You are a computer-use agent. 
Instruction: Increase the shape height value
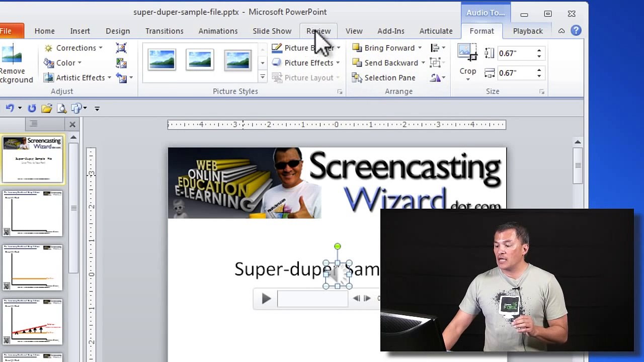coord(539,50)
